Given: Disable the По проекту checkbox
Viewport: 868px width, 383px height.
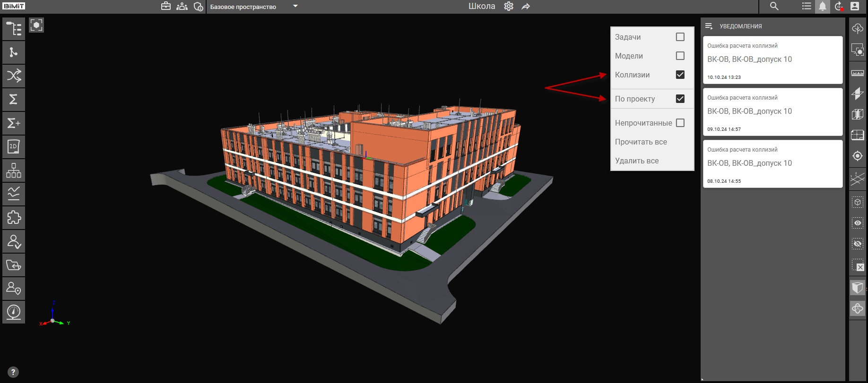Looking at the screenshot, I should [680, 99].
